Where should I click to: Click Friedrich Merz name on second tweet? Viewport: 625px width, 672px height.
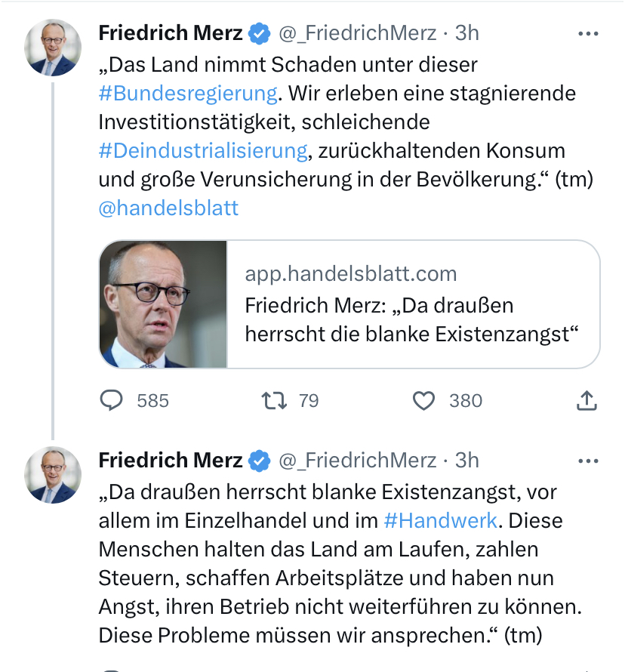click(x=171, y=461)
